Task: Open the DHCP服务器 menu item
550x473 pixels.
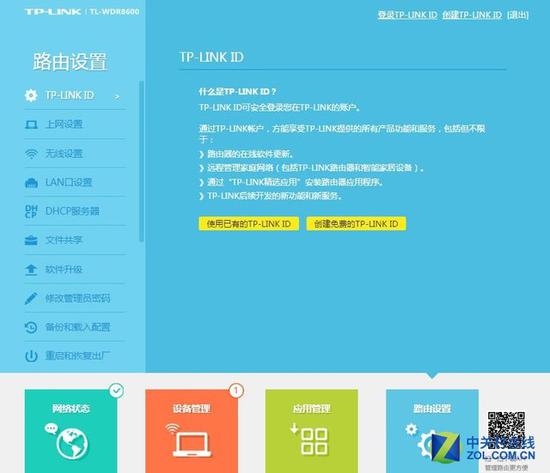Action: click(75, 212)
